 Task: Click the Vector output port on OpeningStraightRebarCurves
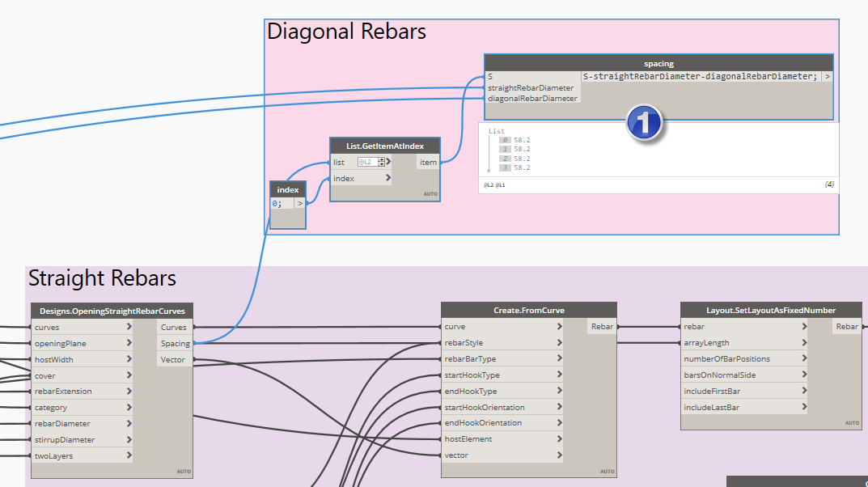click(x=173, y=359)
